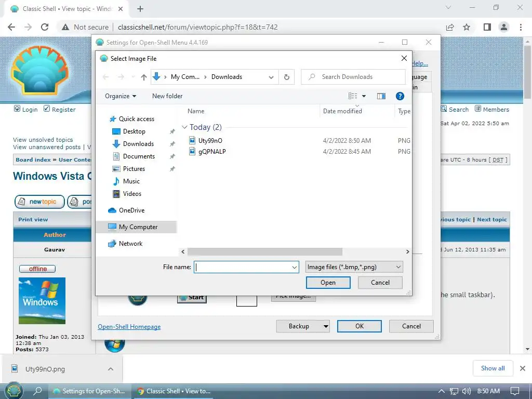Sort files by Name column header
Viewport: 532px width, 399px height.
pos(196,111)
